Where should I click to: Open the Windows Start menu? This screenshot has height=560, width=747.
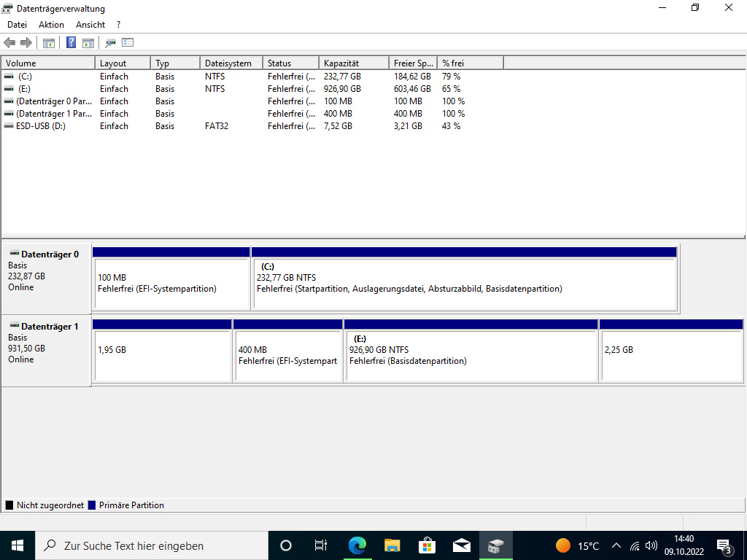pyautogui.click(x=18, y=545)
